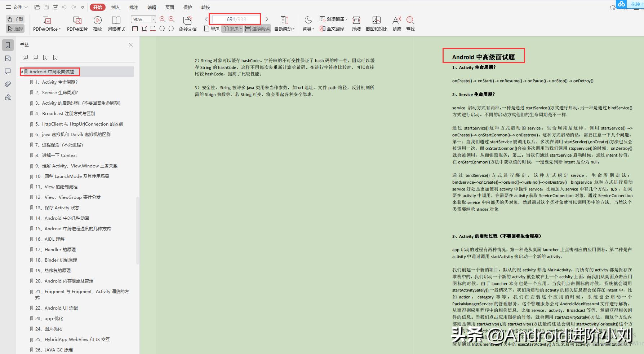Collapse the Android 中高级面试题 bookmark tree
The image size is (644, 354).
[22, 71]
